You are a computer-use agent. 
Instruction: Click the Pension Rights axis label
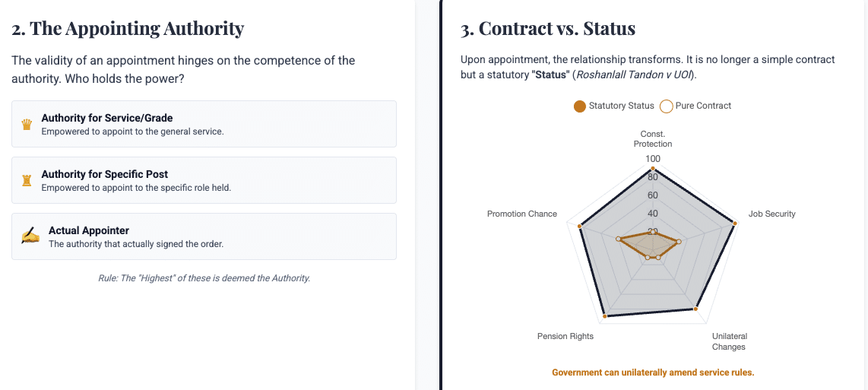click(x=565, y=336)
